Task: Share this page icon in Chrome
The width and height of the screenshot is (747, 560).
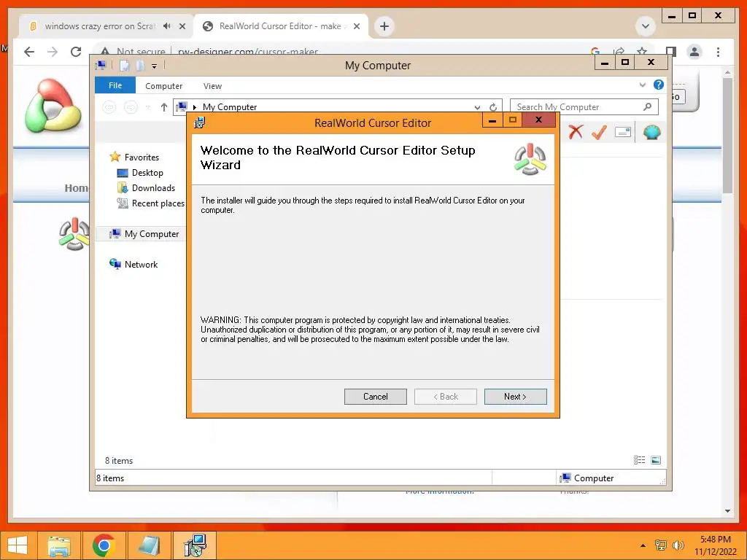Action: pos(619,51)
